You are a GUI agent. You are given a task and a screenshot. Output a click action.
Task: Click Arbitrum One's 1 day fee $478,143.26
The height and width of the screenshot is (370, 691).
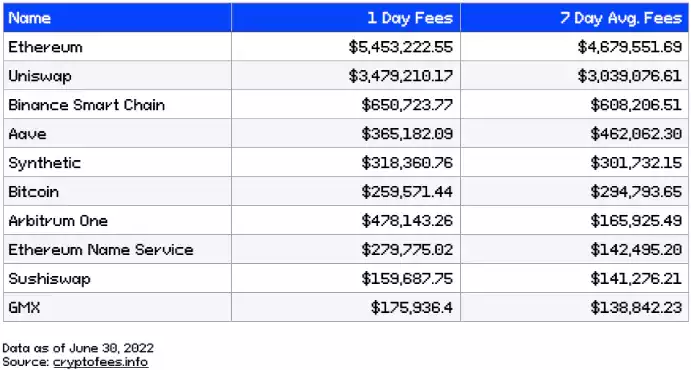tap(407, 220)
